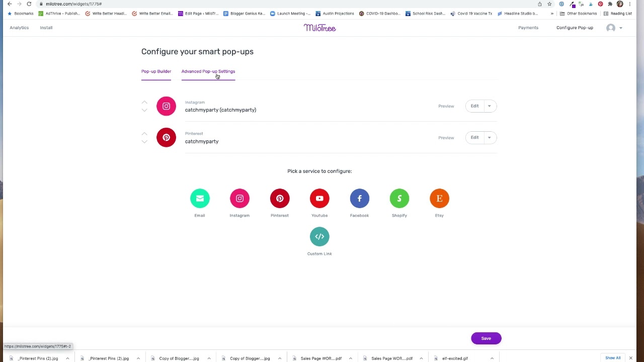The image size is (644, 362).
Task: Open the Other Bookmarks folder
Action: click(x=578, y=14)
